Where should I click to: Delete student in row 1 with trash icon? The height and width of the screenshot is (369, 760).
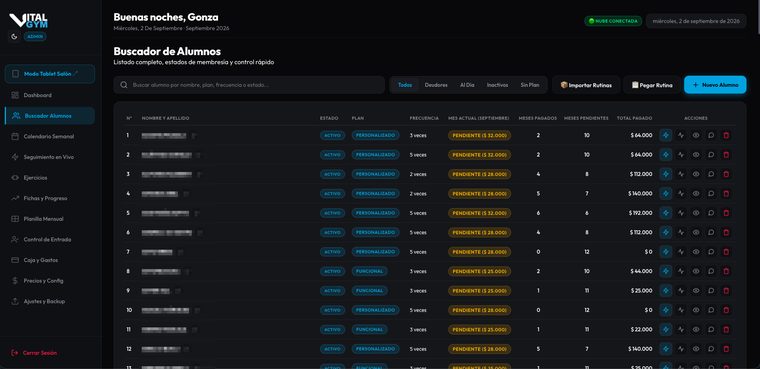(726, 135)
